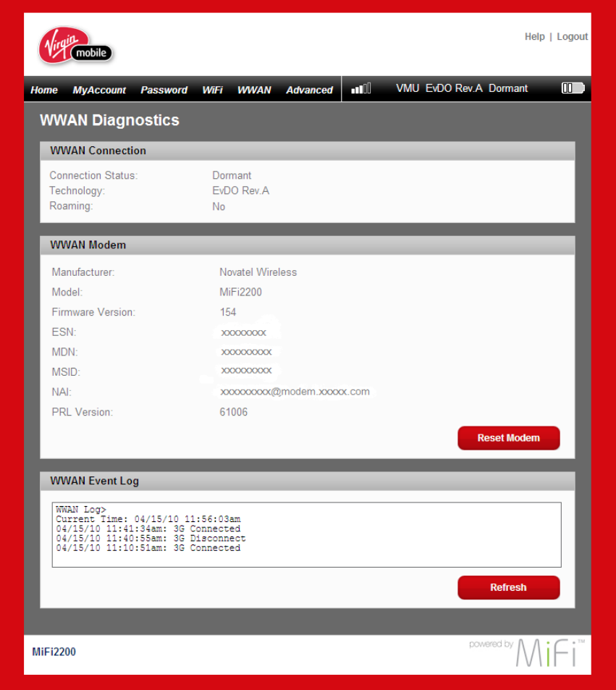Click the WWAN Connection section header
The width and height of the screenshot is (616, 690).
308,151
